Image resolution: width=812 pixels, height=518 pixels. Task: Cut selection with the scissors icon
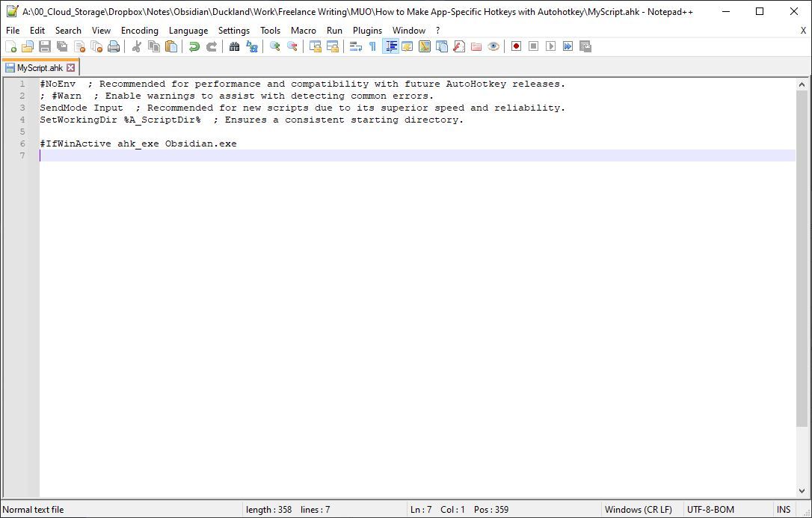(x=137, y=46)
